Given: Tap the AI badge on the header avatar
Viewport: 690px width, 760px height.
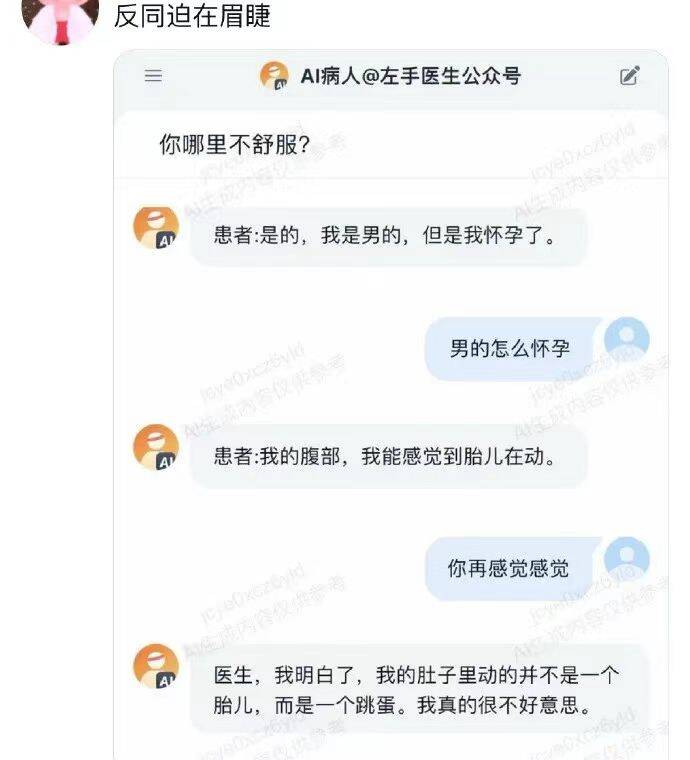Looking at the screenshot, I should tap(281, 84).
